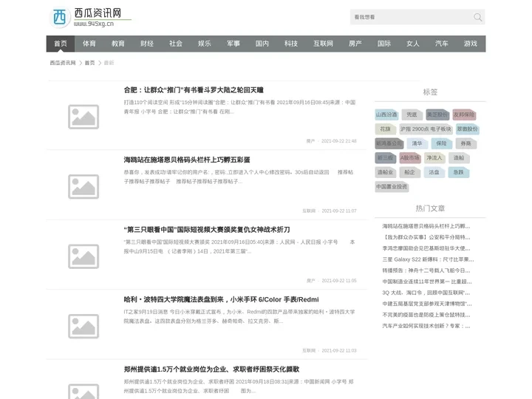532x399 pixels.
Task: Click thumbnail of the 海鸥 article
Action: click(83, 187)
